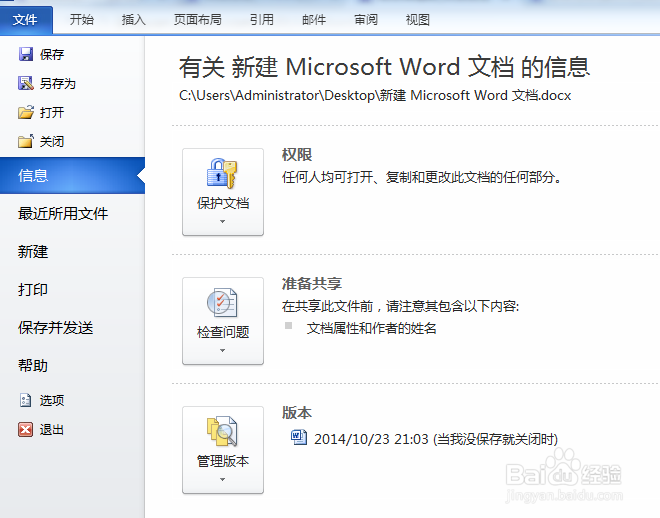Click the 权限 section heading

297,154
